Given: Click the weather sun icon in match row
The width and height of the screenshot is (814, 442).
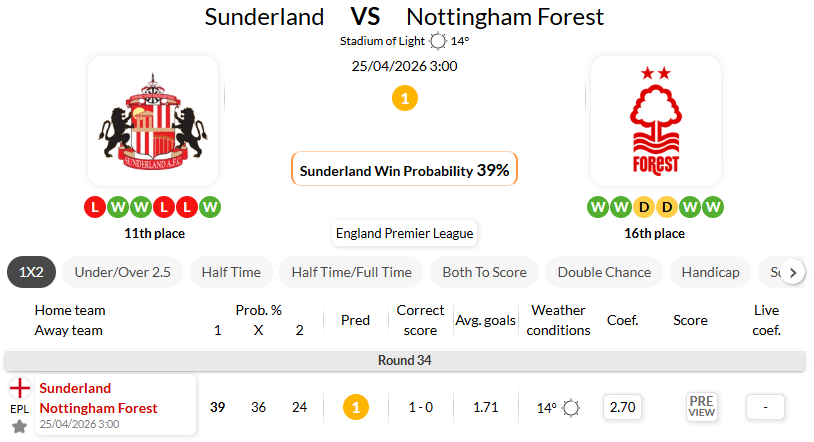Looking at the screenshot, I should click(x=571, y=408).
